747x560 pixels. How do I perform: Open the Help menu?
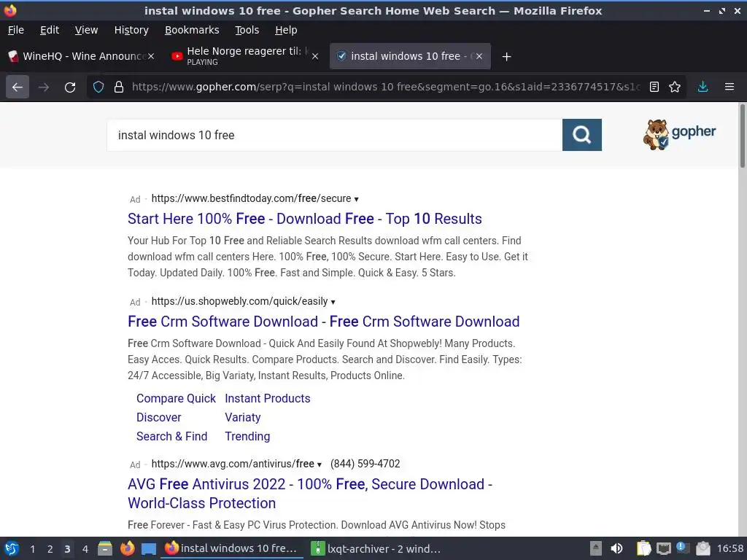pyautogui.click(x=286, y=30)
